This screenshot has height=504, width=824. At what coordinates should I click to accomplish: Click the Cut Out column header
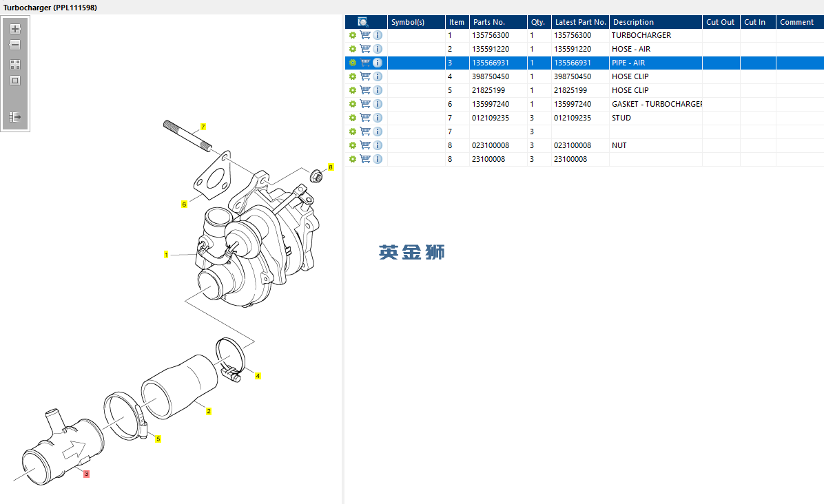pyautogui.click(x=721, y=22)
